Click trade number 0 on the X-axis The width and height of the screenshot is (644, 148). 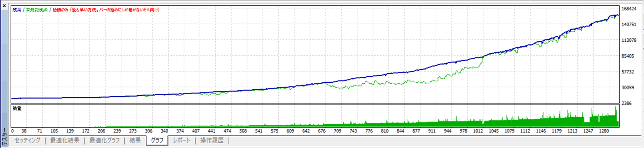[12, 131]
